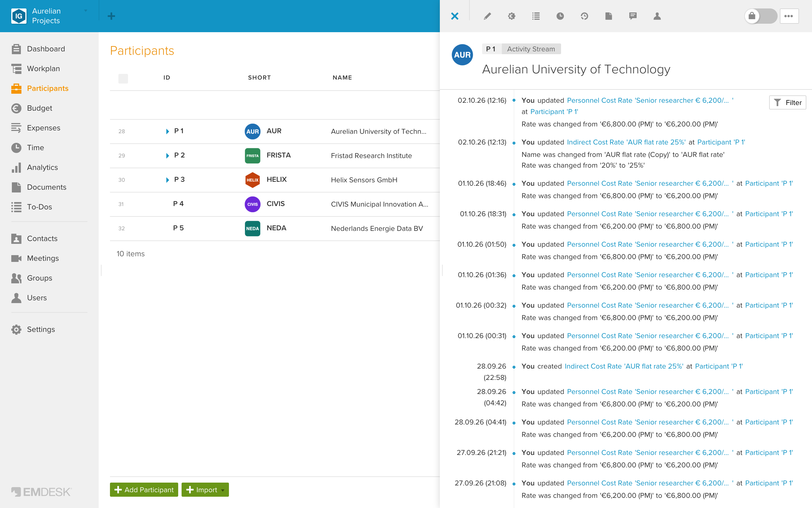Click the SHORT column header

pyautogui.click(x=259, y=78)
